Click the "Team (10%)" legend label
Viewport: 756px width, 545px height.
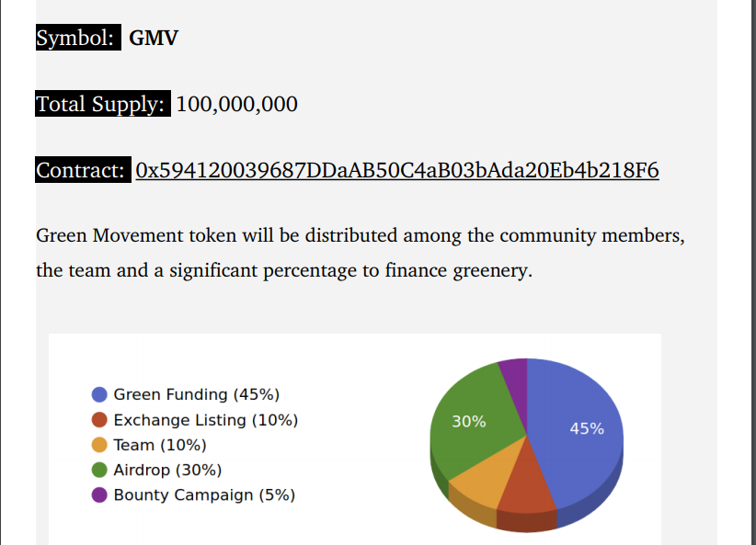160,445
